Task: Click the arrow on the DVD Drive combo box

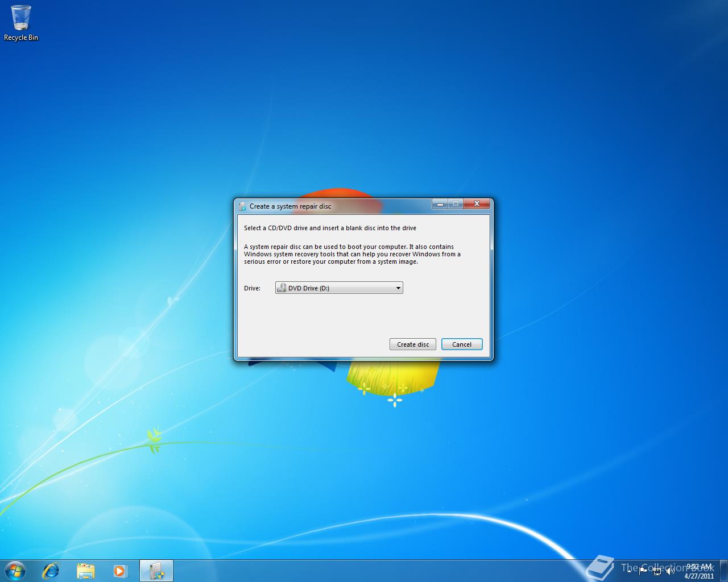Action: (x=398, y=288)
